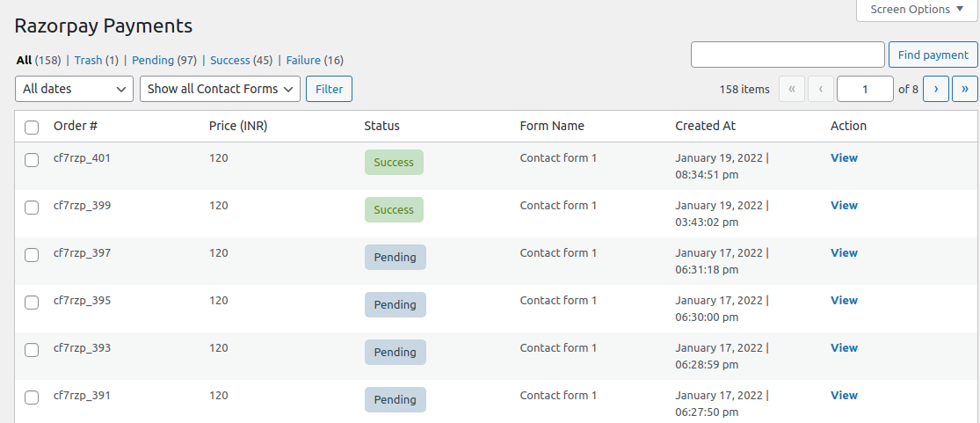The height and width of the screenshot is (423, 980).
Task: Expand the All dates dropdown
Action: click(x=75, y=89)
